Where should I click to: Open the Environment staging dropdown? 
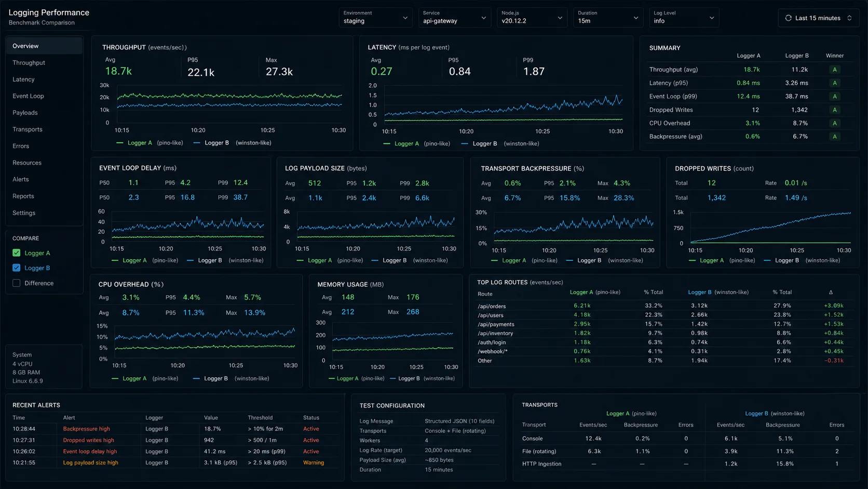click(376, 17)
